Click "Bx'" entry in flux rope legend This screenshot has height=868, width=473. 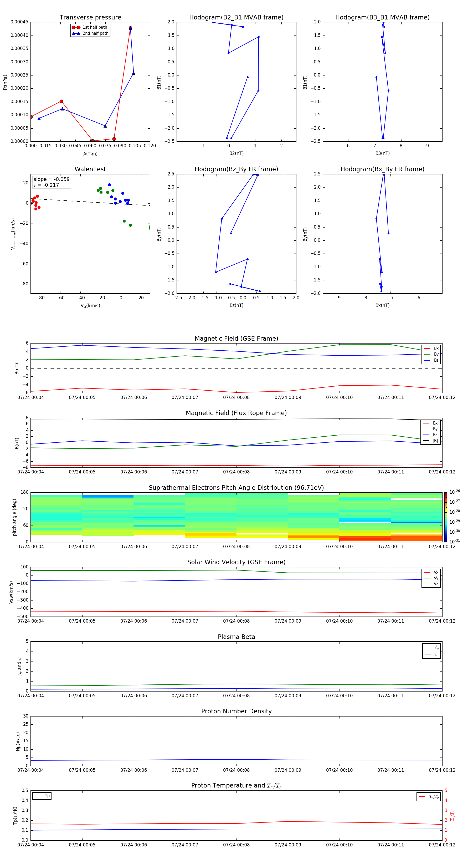[431, 423]
